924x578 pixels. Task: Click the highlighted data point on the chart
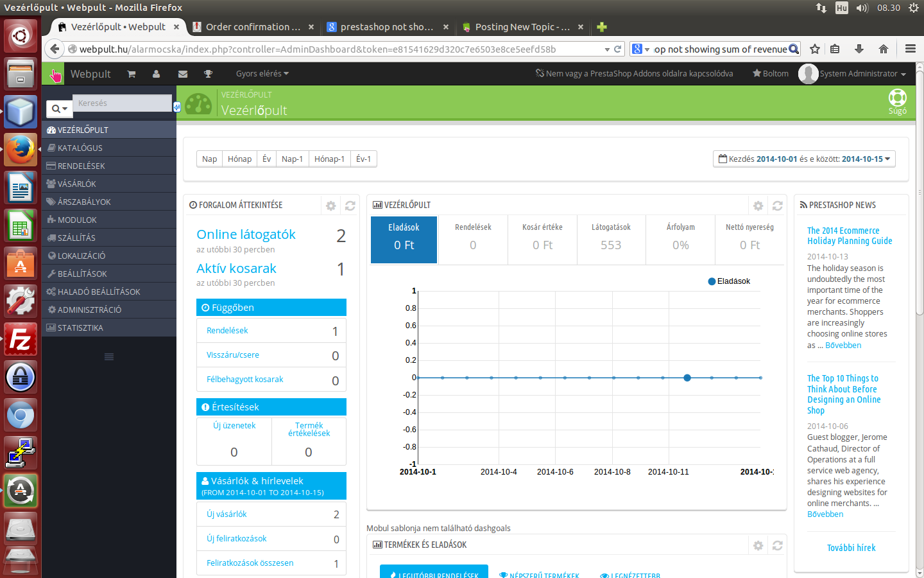pyautogui.click(x=687, y=378)
